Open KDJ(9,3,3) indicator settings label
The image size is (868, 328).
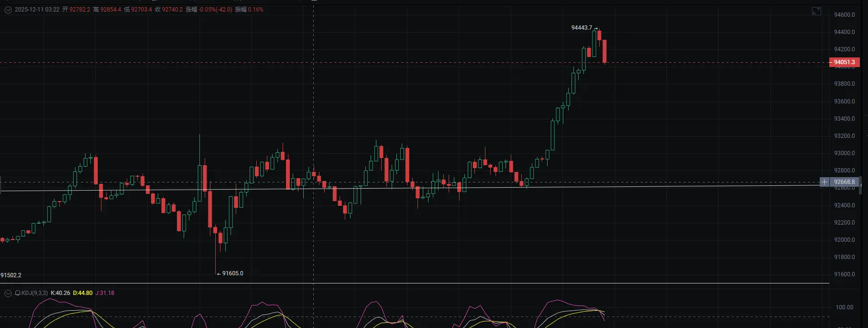[34, 293]
